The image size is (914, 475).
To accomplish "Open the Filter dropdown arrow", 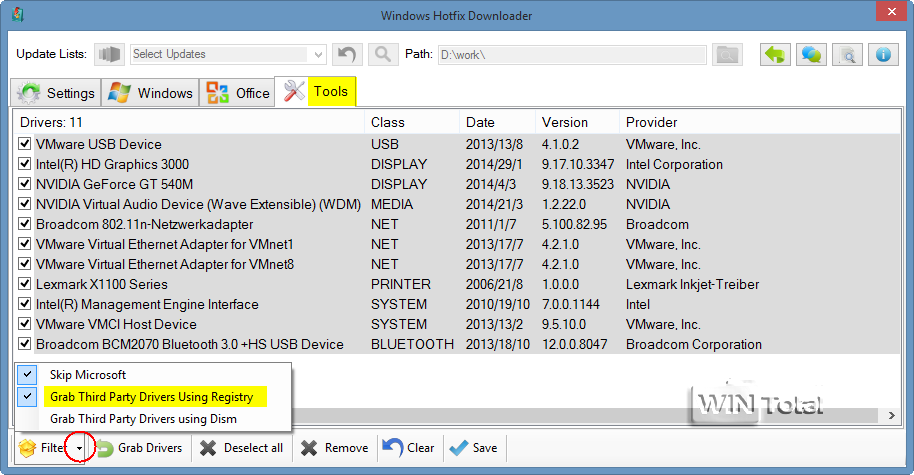I will (79, 448).
